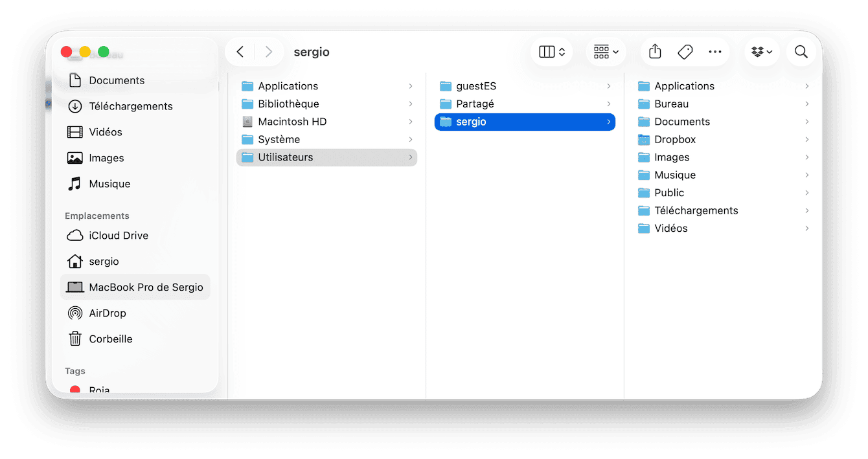The image size is (868, 459).
Task: Open AirDrop in the sidebar
Action: pyautogui.click(x=108, y=313)
